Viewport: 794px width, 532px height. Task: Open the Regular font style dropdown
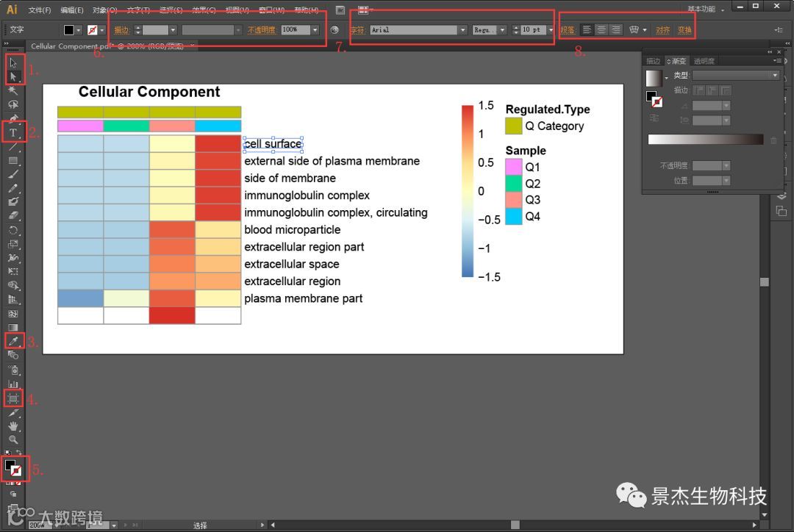click(502, 30)
